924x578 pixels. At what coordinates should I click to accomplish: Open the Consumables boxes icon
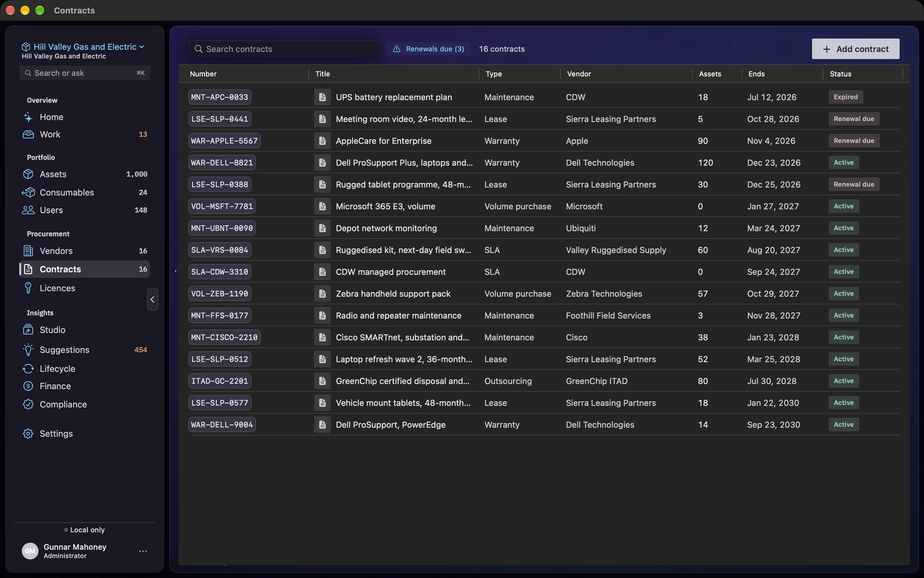(x=28, y=193)
